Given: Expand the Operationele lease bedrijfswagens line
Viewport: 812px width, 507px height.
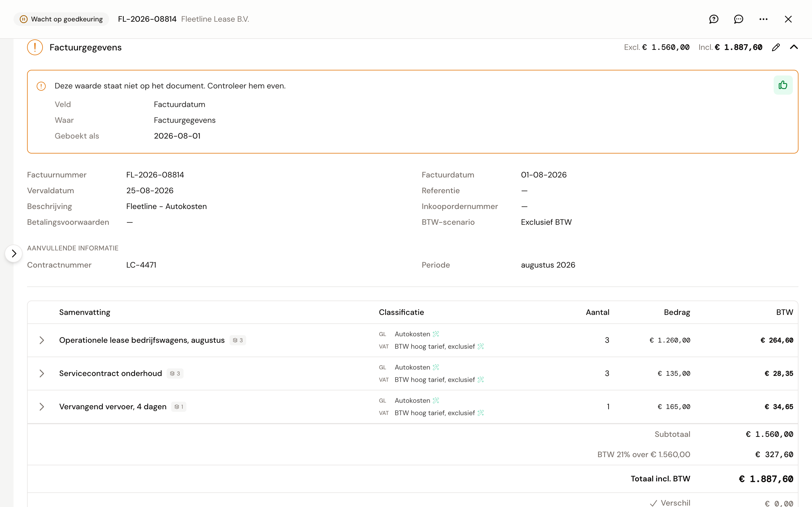Looking at the screenshot, I should coord(42,340).
